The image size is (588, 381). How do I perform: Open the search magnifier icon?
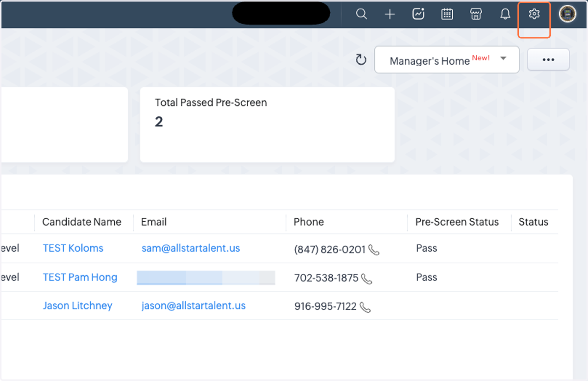tap(361, 14)
